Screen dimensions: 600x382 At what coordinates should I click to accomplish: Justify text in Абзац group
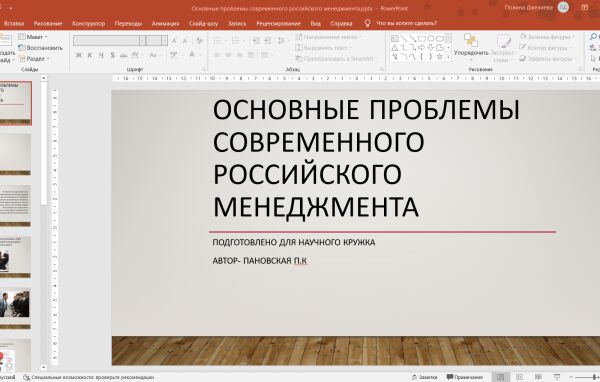pyautogui.click(x=251, y=55)
